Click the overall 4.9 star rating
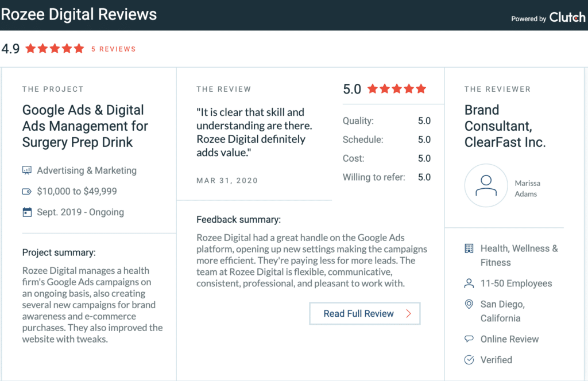The image size is (588, 381). click(55, 49)
